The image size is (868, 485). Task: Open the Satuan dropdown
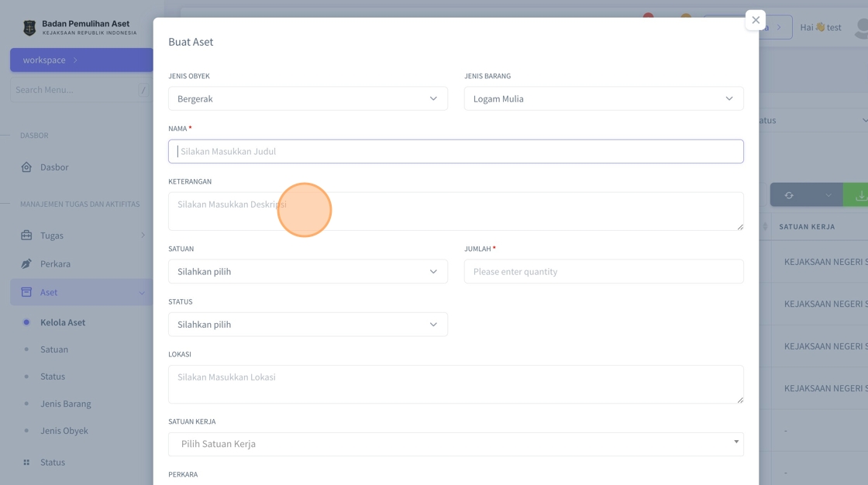point(308,271)
